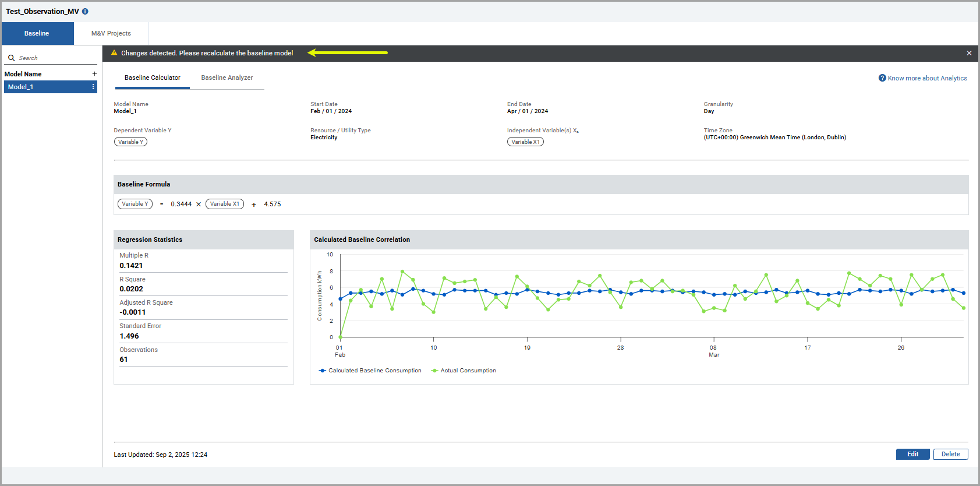This screenshot has height=486, width=980.
Task: Click the Edit button
Action: point(912,454)
